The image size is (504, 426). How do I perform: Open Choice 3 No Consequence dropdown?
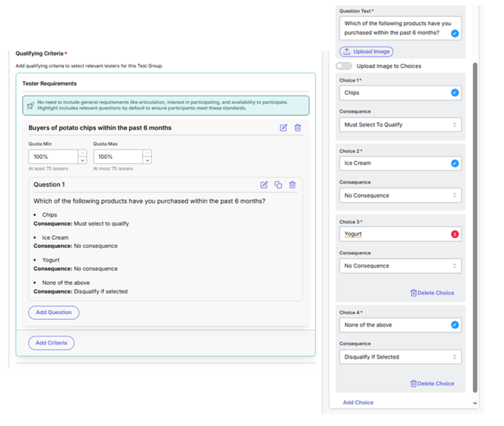click(x=400, y=266)
